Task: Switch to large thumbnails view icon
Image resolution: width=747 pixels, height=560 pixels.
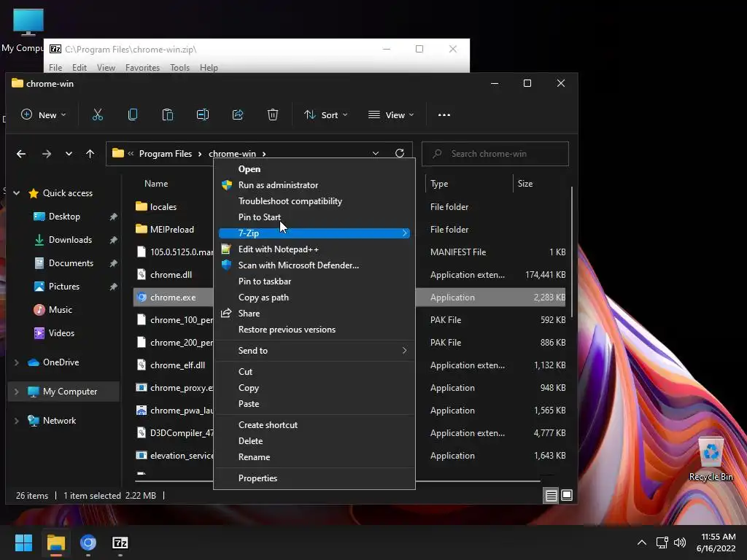Action: [x=566, y=496]
